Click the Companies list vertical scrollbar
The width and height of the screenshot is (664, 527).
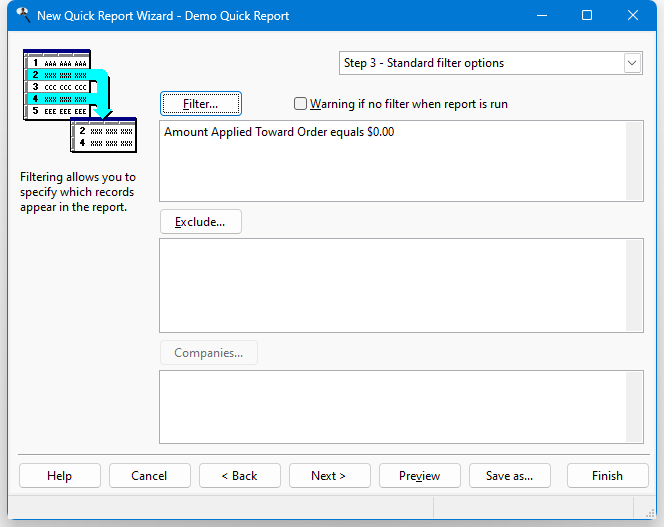[x=634, y=406]
